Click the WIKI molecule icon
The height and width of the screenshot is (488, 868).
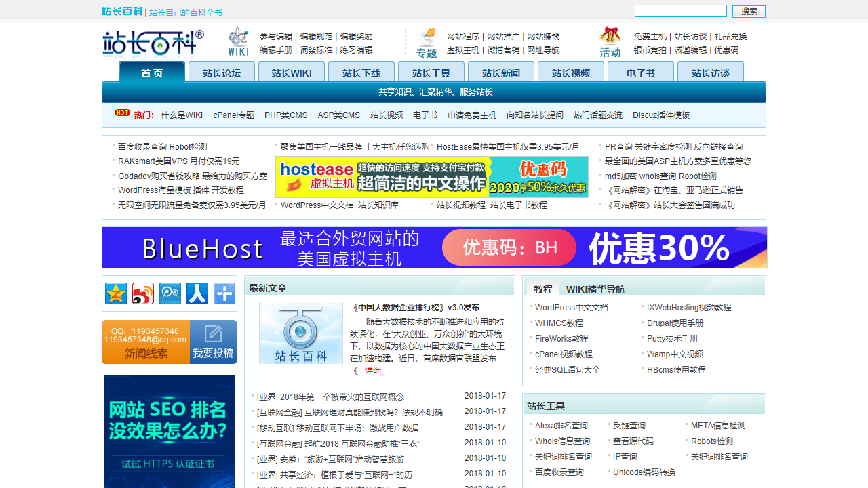238,41
